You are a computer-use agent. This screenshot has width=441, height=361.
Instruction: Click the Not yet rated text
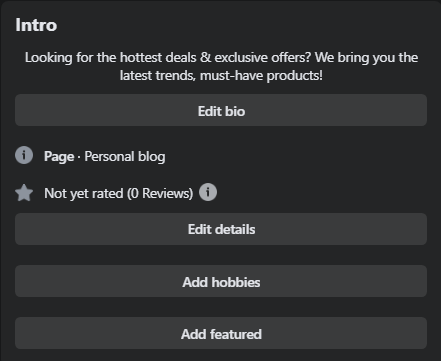tap(84, 193)
